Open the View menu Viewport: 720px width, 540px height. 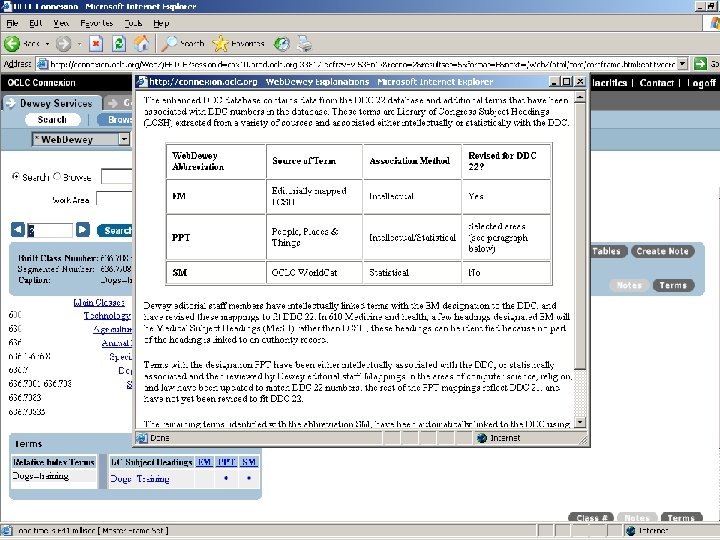click(x=61, y=23)
